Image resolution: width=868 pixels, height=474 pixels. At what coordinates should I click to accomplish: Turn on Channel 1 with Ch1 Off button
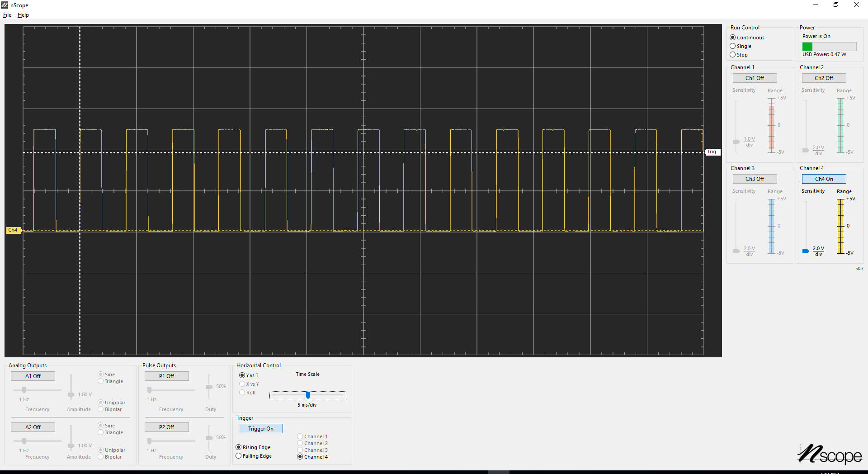click(x=755, y=78)
